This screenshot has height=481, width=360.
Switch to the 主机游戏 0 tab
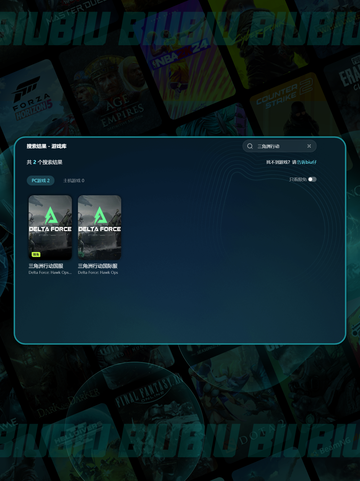click(x=74, y=180)
